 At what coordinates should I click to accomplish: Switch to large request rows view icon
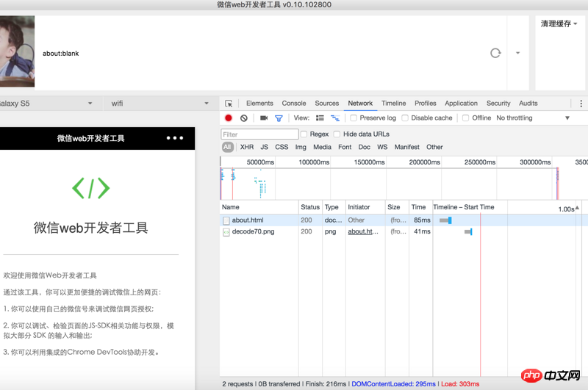[x=320, y=118]
